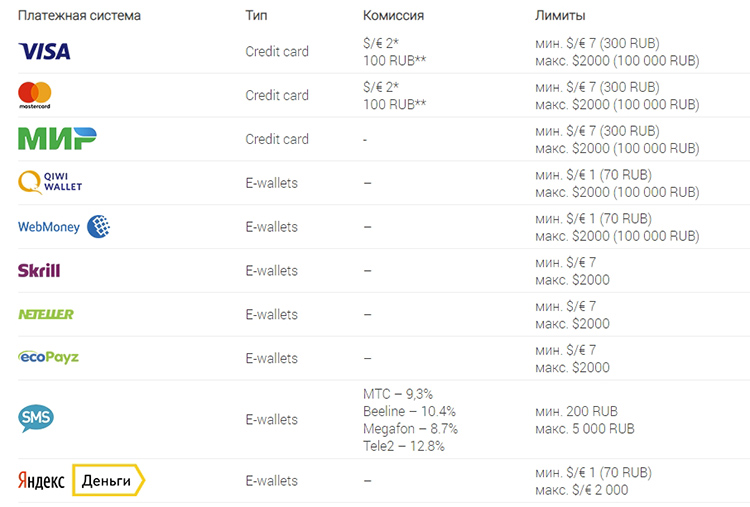Select the Mastercard logo
The image size is (750, 507).
pyautogui.click(x=35, y=96)
